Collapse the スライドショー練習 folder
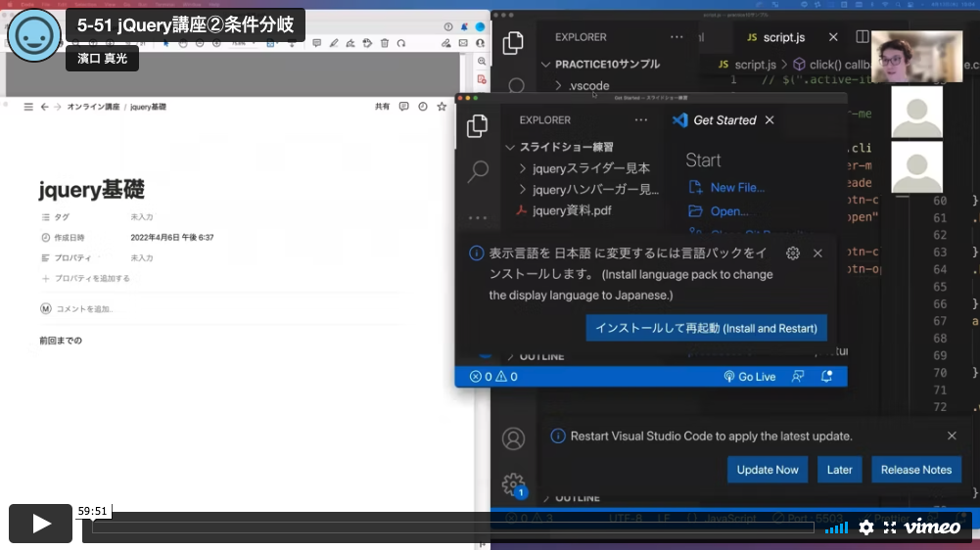980x550 pixels. point(567,147)
